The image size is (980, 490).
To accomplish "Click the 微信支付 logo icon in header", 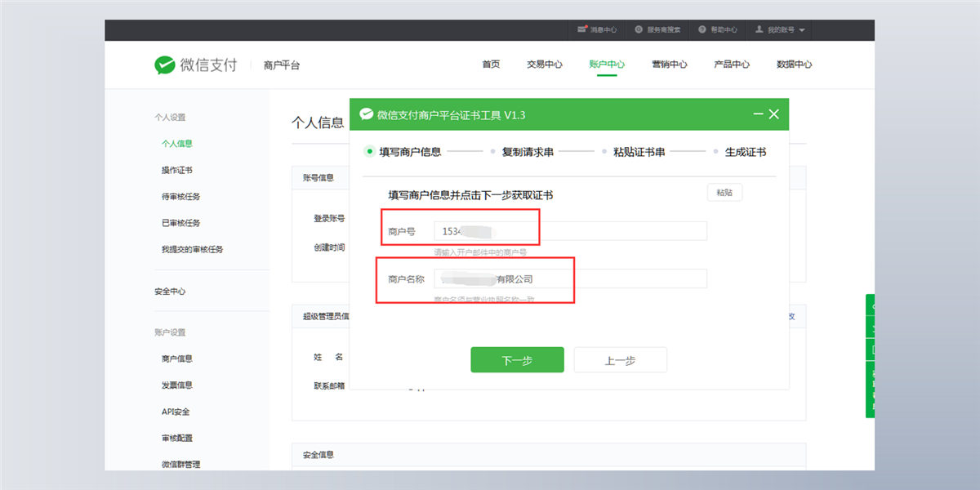I will point(165,65).
